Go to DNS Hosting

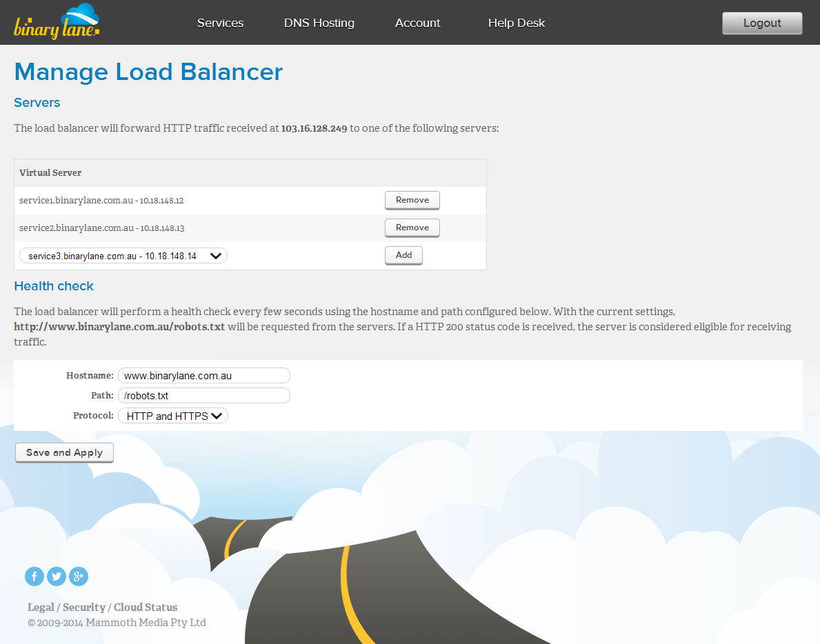[319, 23]
